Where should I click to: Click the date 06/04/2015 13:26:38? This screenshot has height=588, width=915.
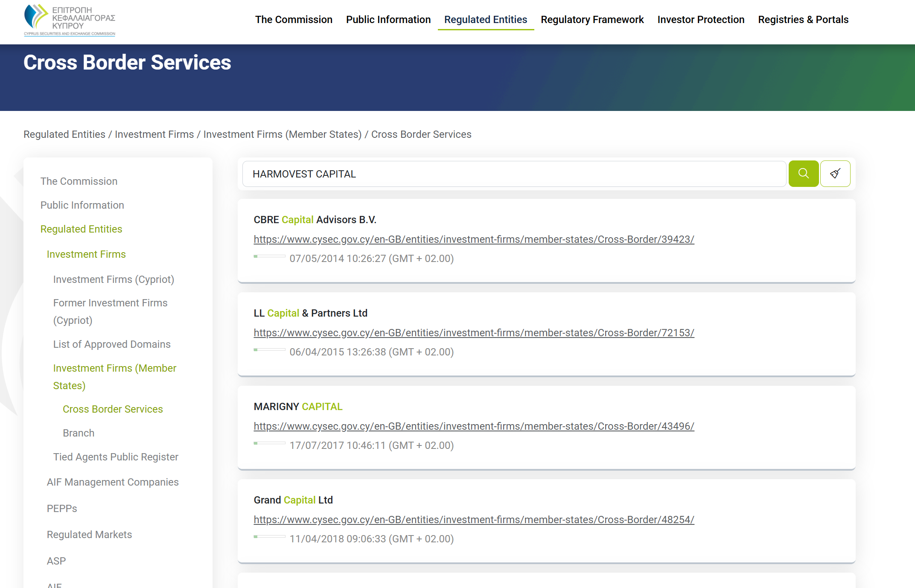point(372,352)
